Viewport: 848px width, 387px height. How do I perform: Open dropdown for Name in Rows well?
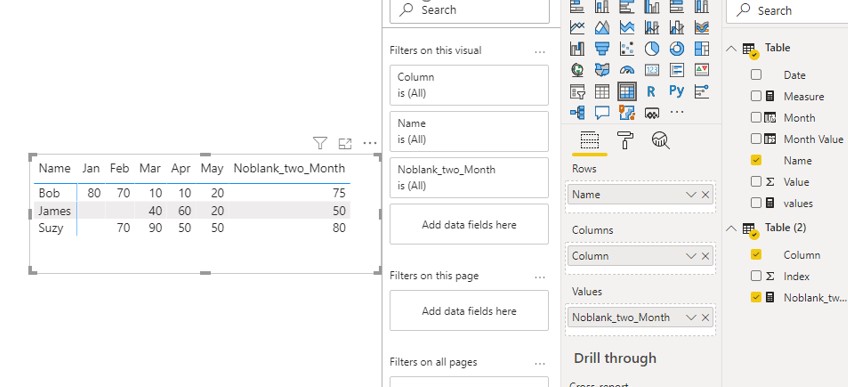tap(691, 195)
